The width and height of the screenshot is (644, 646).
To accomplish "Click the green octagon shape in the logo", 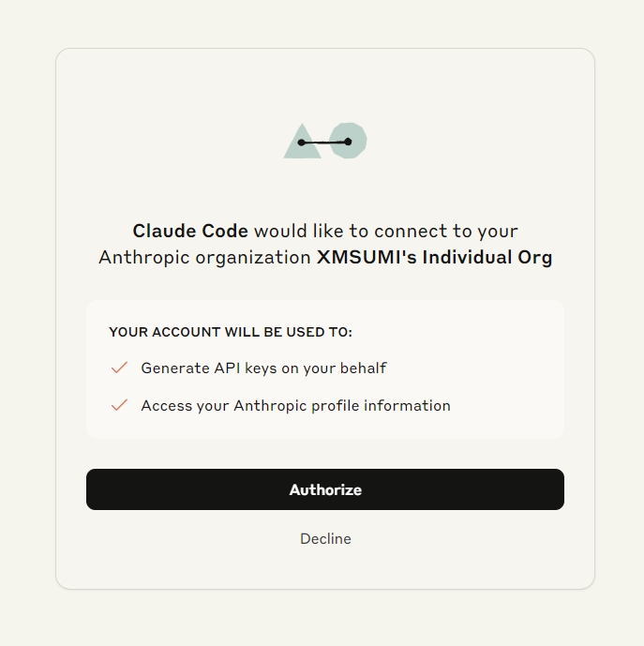I will pyautogui.click(x=348, y=141).
